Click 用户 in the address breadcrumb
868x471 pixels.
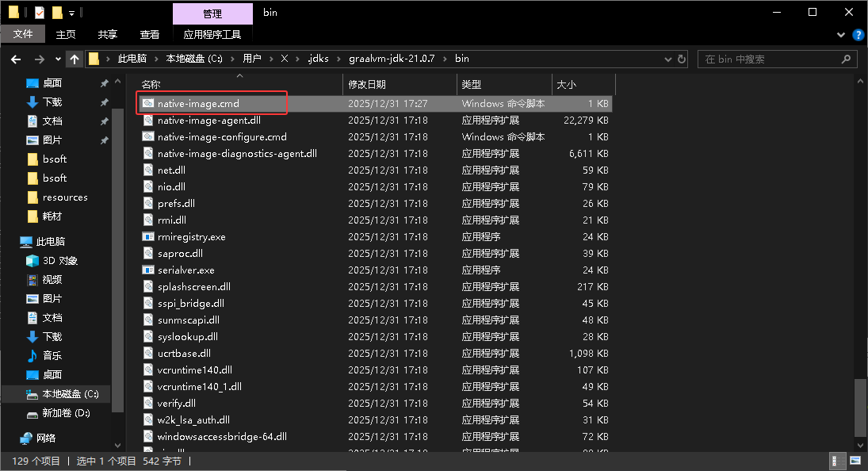click(252, 59)
